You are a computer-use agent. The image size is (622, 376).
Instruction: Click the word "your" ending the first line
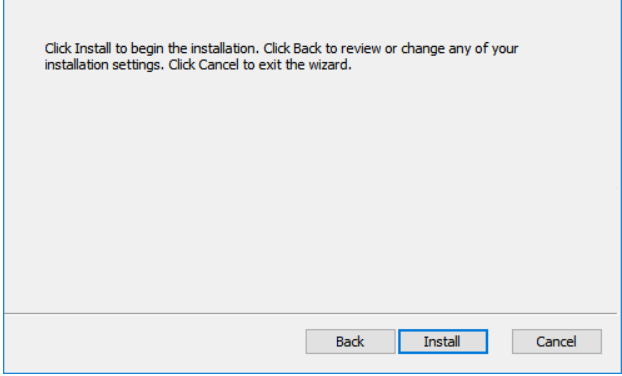[505, 49]
